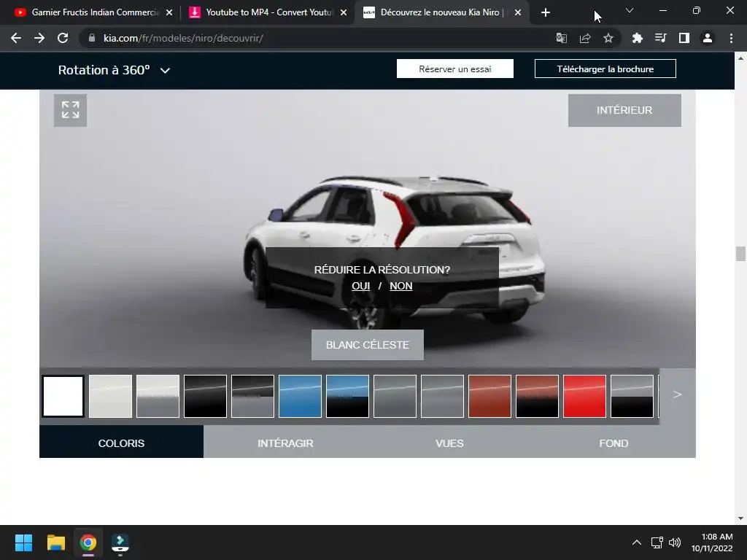This screenshot has height=560, width=747.
Task: Go forward to the next page
Action: tap(39, 38)
